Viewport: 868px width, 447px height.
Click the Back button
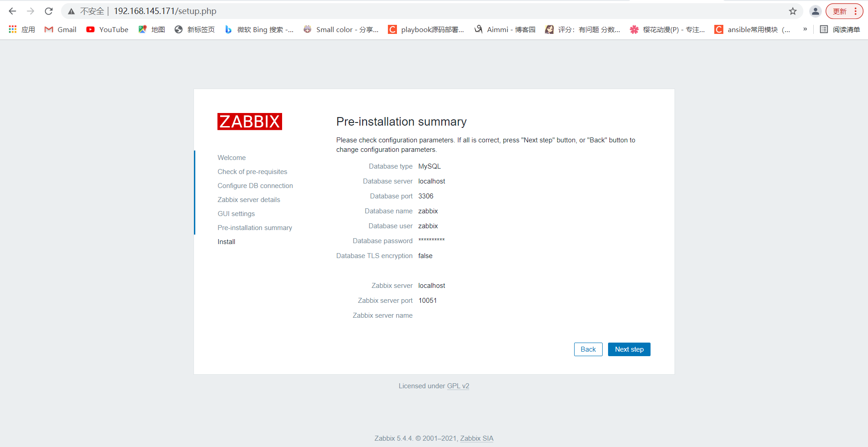pos(588,349)
